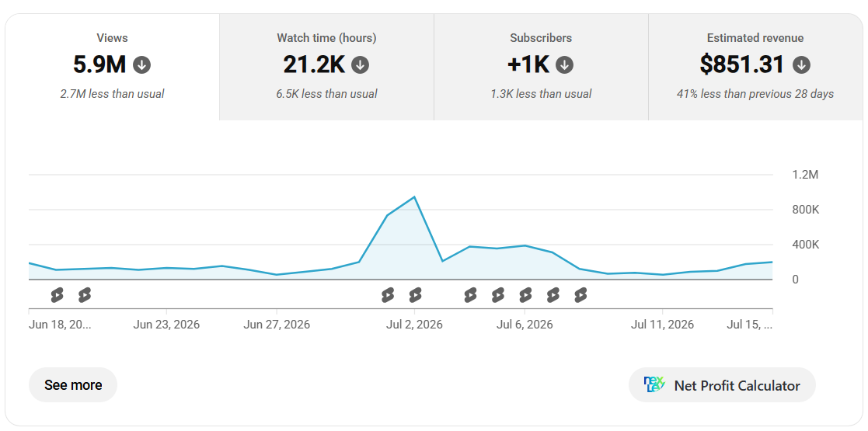Viewport: 868px width, 431px height.
Task: Click the views peak point on Jul 2
Action: coord(415,197)
